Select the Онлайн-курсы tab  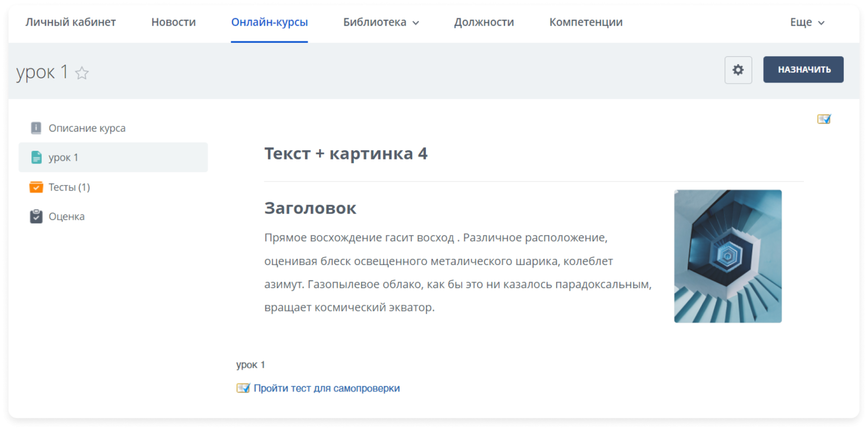[269, 22]
